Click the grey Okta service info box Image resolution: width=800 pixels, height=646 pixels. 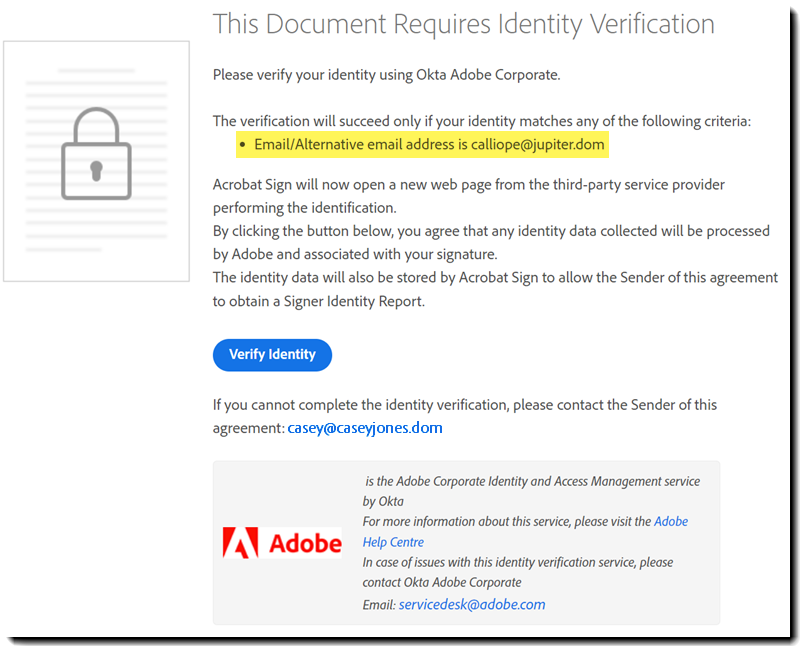click(466, 542)
